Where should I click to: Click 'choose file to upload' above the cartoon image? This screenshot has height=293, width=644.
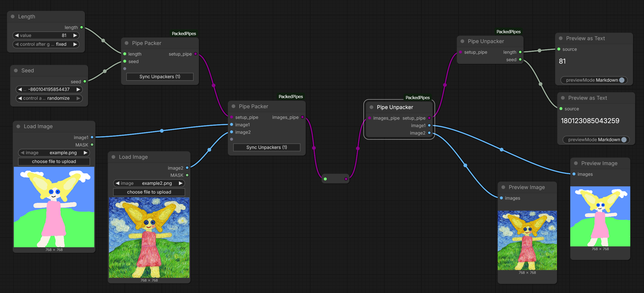click(x=54, y=161)
